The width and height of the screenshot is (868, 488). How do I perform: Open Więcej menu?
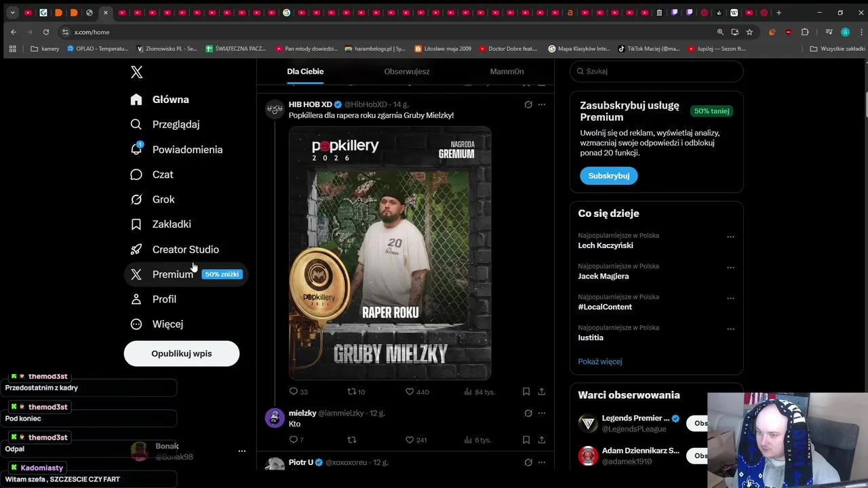coord(157,324)
